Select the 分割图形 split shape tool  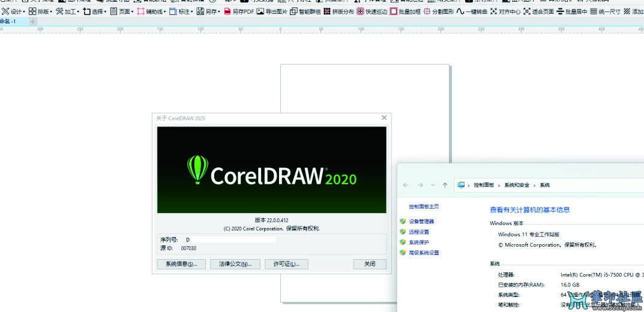439,11
